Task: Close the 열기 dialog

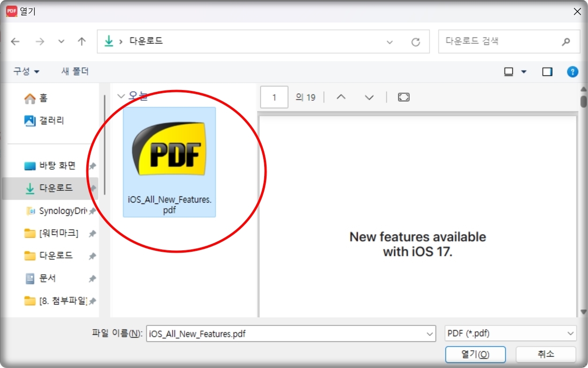Action: point(577,12)
